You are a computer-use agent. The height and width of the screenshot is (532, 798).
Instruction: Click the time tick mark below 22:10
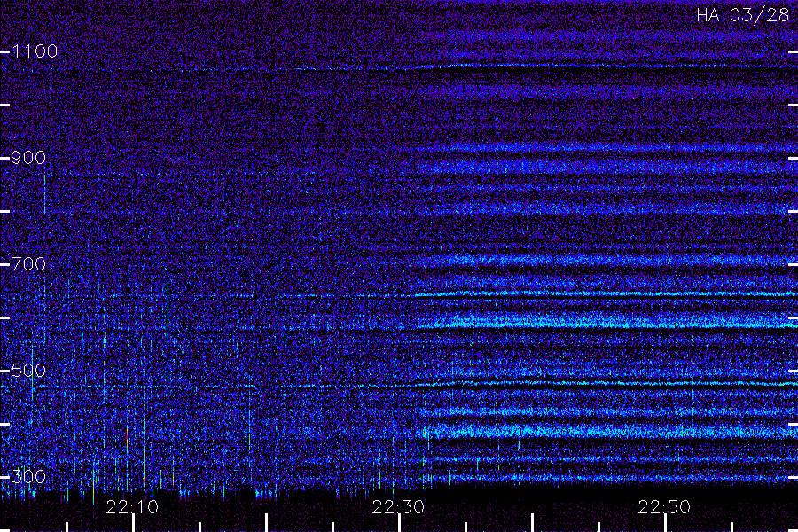tap(133, 523)
